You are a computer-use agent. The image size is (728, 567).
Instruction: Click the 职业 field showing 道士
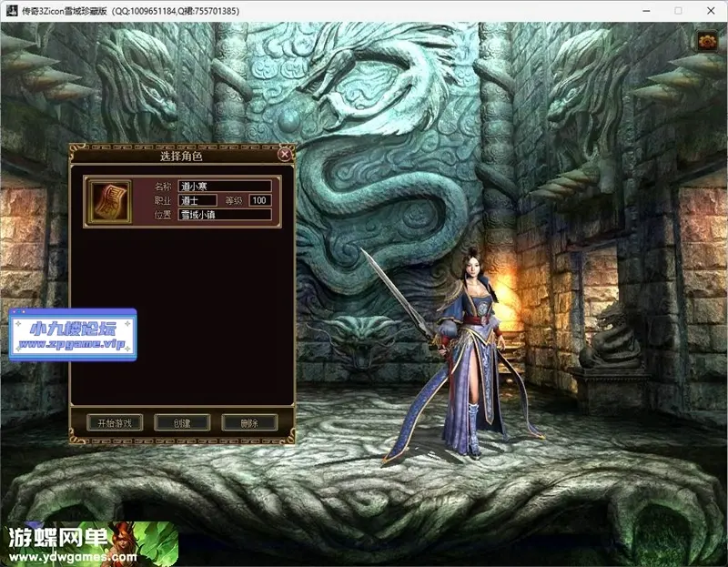[197, 200]
